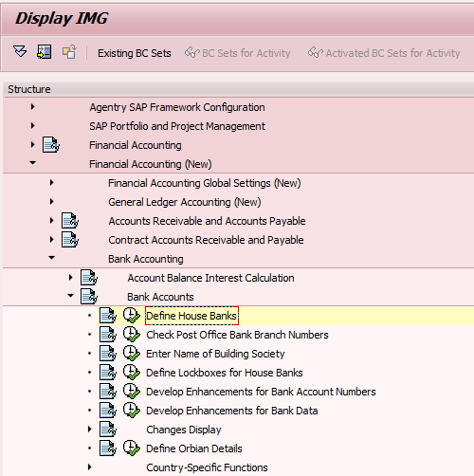The width and height of the screenshot is (474, 476).
Task: Expand the Country-Specific Functions node
Action: [x=90, y=467]
